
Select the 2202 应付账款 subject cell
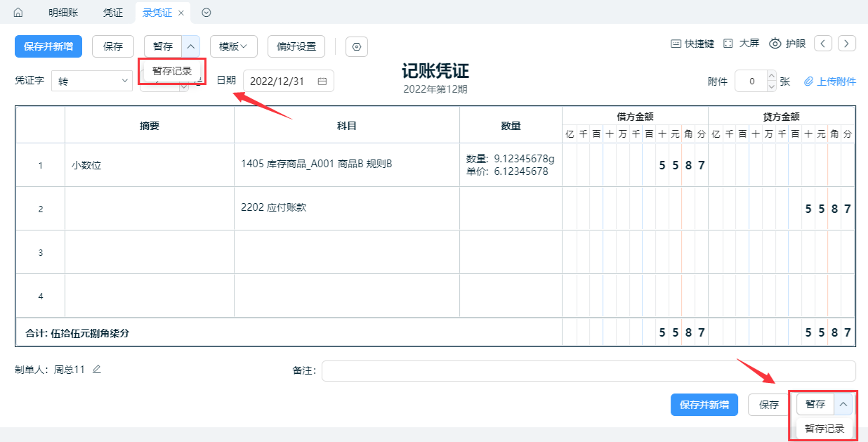point(347,209)
